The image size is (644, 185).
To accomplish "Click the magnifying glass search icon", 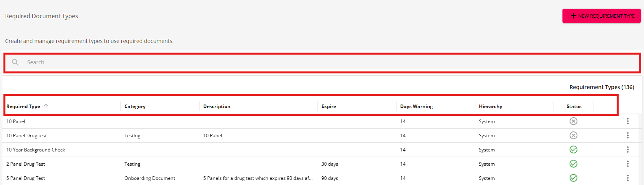I will tap(15, 62).
